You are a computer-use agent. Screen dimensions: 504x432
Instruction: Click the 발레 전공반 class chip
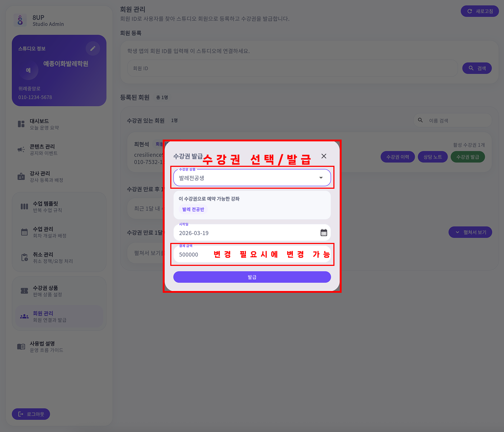point(193,209)
